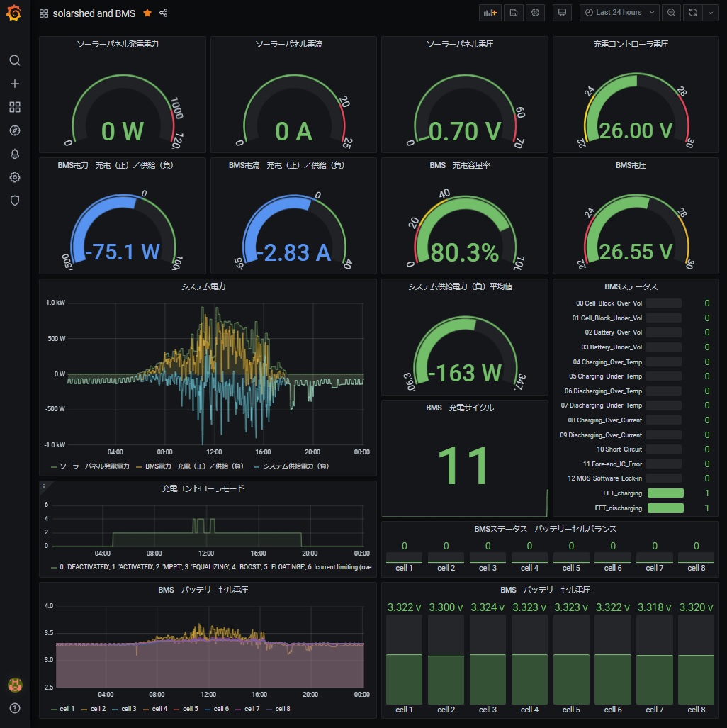The width and height of the screenshot is (727, 728).
Task: Open the Server Admin shield icon
Action: [x=15, y=201]
